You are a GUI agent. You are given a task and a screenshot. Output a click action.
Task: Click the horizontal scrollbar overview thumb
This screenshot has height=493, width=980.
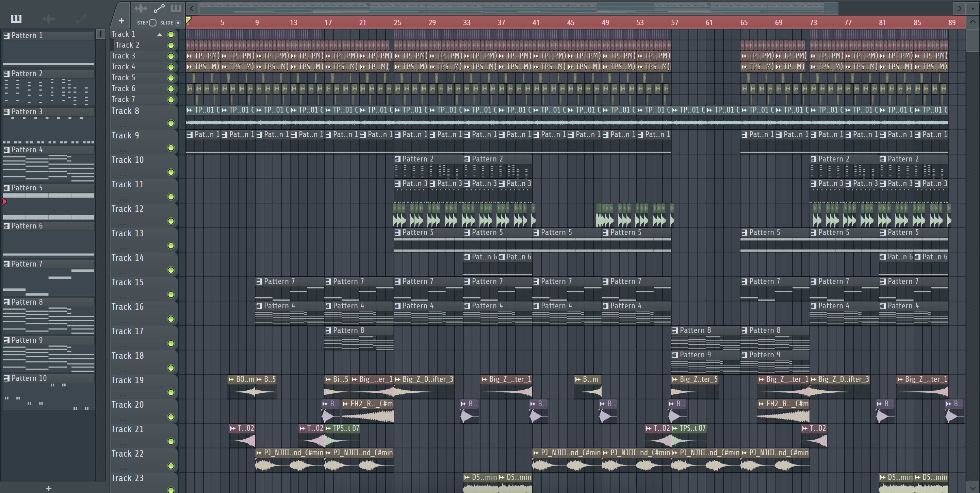pos(519,8)
